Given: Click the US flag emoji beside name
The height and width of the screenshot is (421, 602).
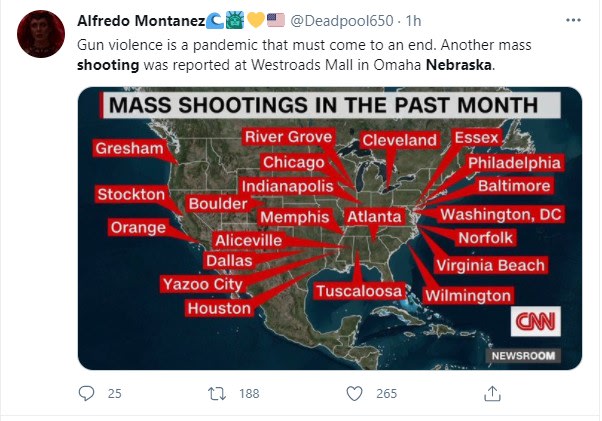Looking at the screenshot, I should pos(276,20).
